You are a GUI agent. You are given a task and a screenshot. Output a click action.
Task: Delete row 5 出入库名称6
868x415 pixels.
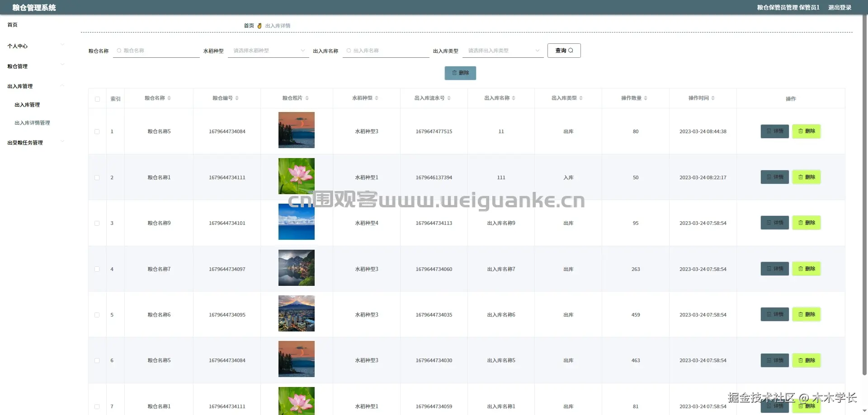tap(806, 314)
